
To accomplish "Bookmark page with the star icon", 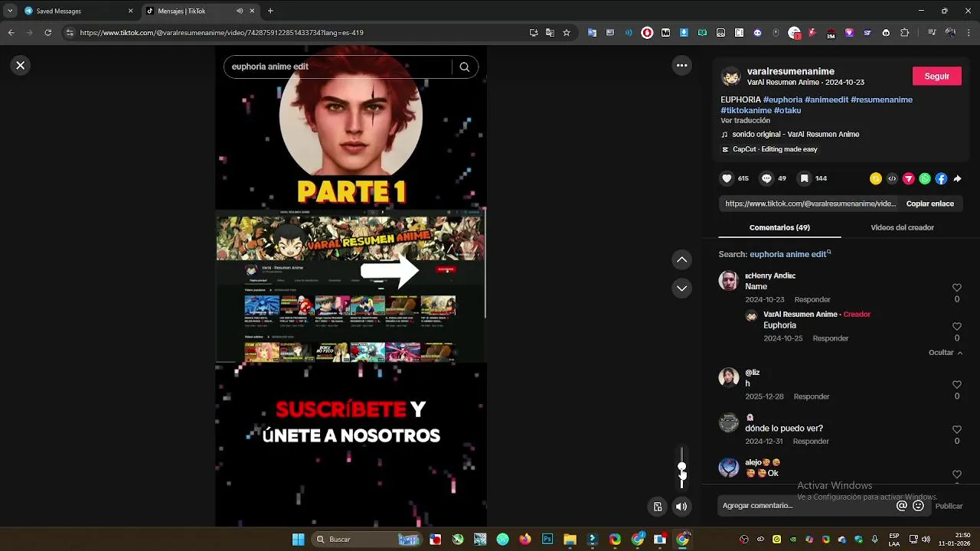I will tap(567, 33).
